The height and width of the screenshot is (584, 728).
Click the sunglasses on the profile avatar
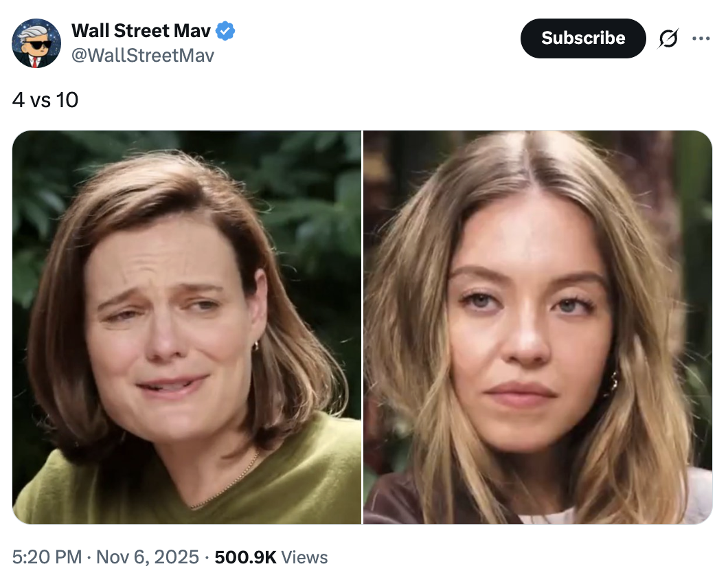(x=37, y=44)
